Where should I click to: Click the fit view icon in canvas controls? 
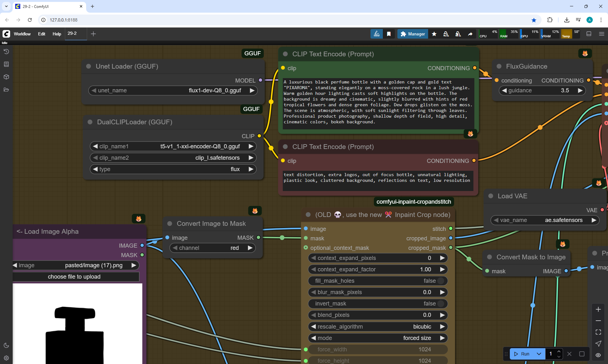click(x=598, y=332)
